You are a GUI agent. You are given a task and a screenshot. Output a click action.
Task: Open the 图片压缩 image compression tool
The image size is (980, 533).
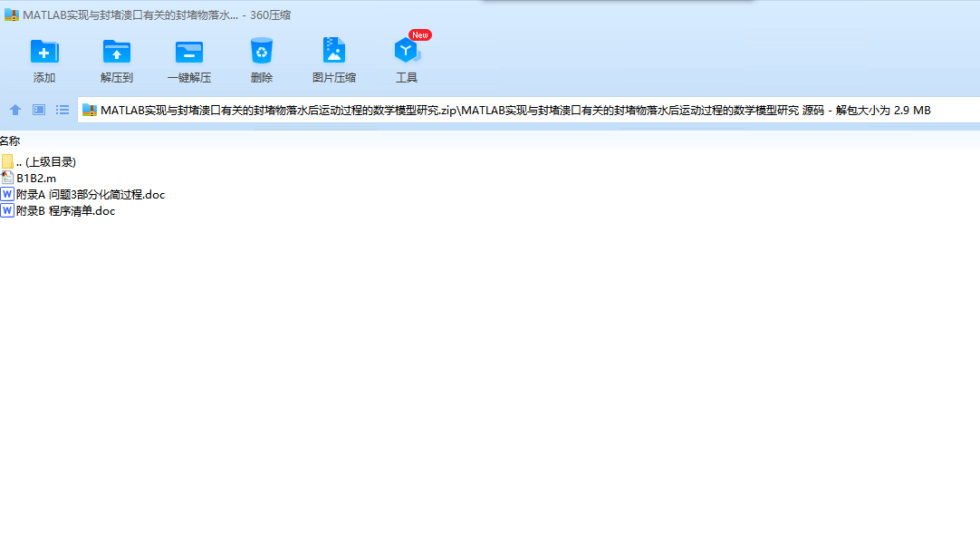[x=333, y=62]
